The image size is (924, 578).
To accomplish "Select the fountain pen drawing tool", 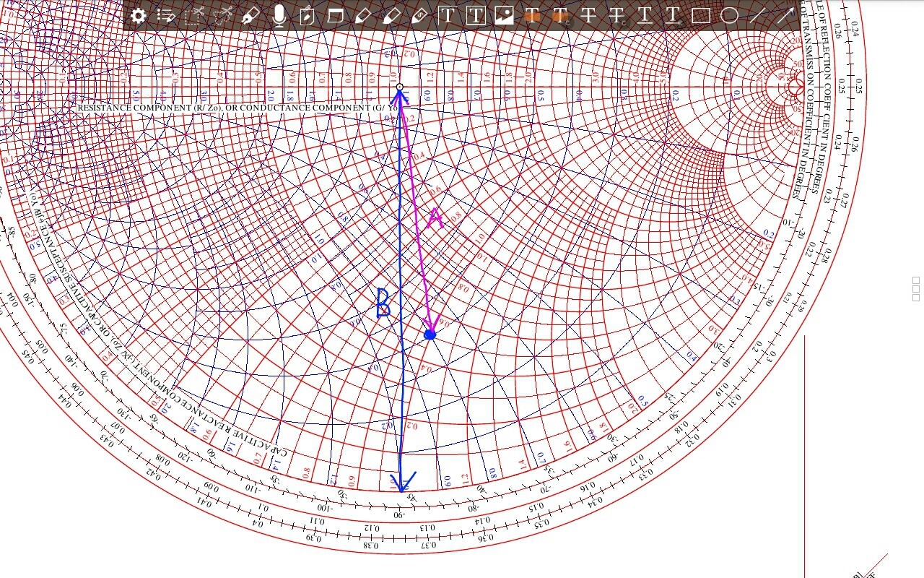I will pos(250,15).
